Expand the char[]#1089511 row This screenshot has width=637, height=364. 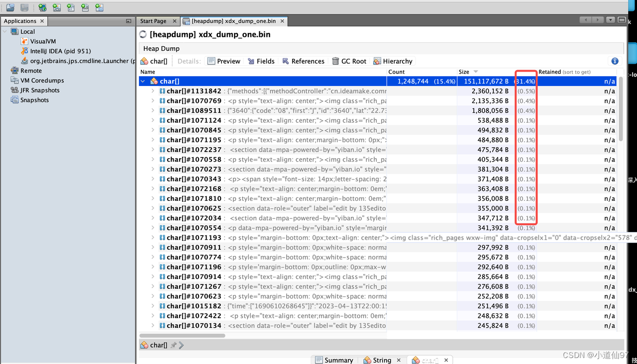(x=153, y=110)
